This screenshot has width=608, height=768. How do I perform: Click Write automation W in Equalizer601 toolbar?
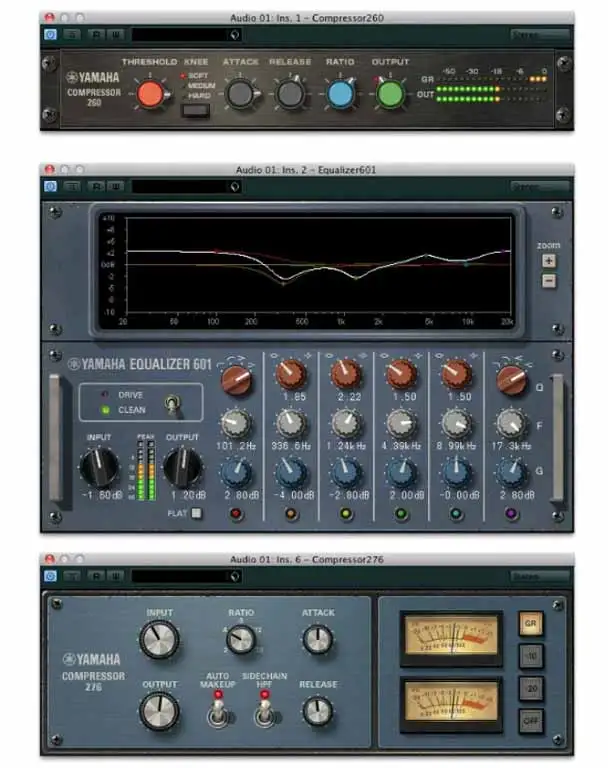116,187
